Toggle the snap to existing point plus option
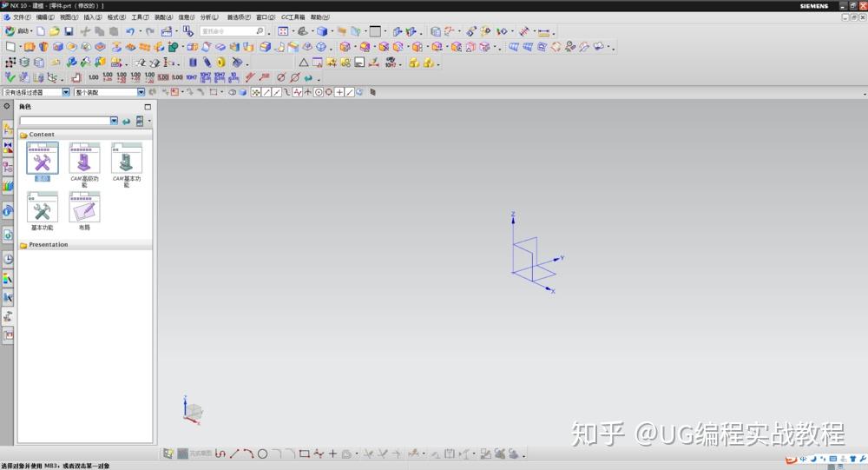 pyautogui.click(x=339, y=92)
